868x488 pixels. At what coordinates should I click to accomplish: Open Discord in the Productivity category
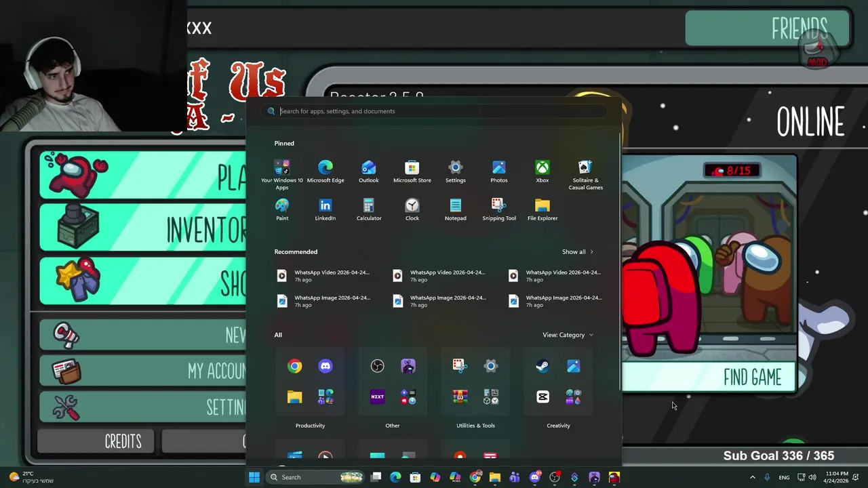325,366
